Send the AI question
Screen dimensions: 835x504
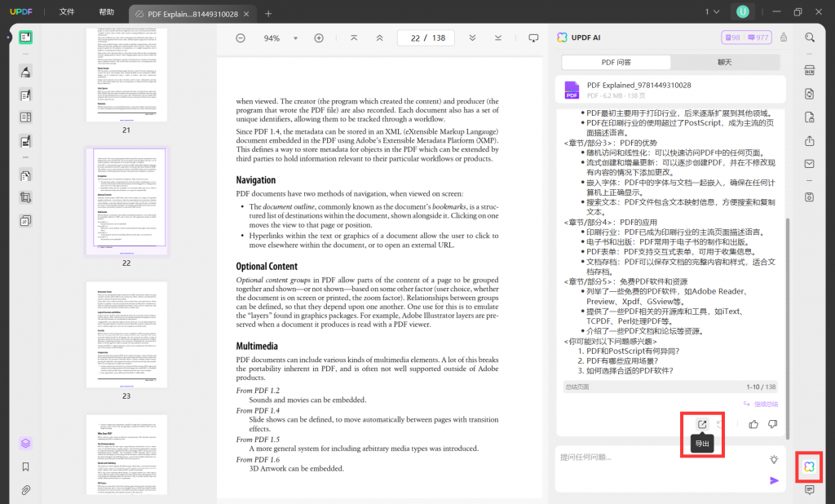[774, 480]
